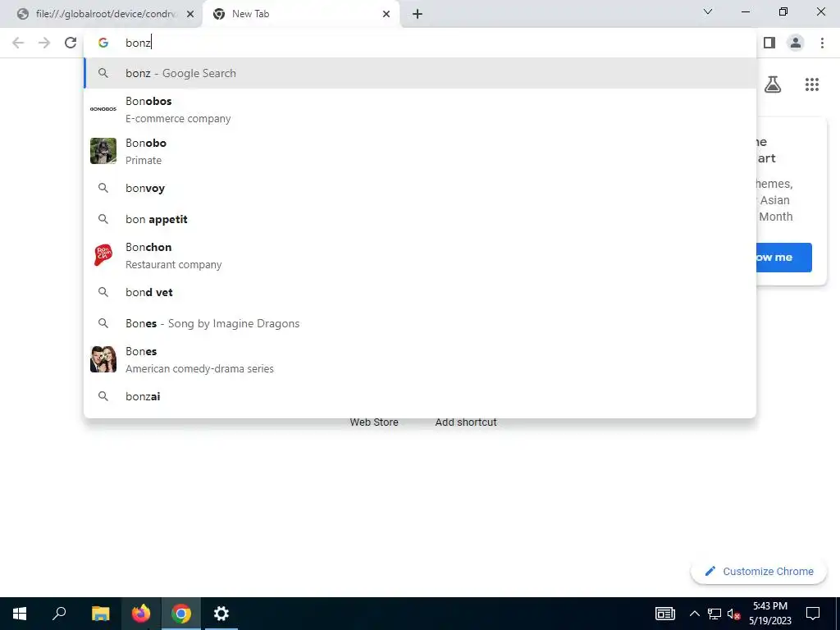840x630 pixels.
Task: Choose the Bonobos E-commerce company suggestion
Action: click(x=420, y=109)
